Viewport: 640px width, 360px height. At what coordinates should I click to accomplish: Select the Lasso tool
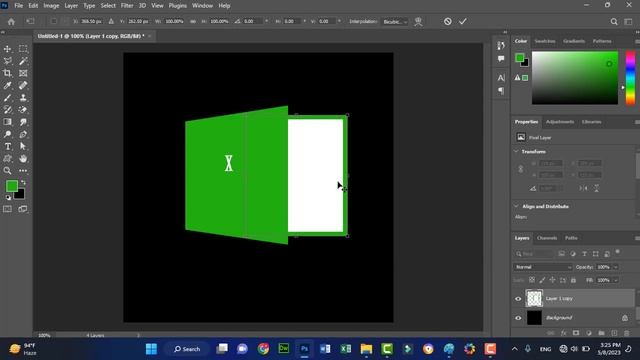[7, 61]
